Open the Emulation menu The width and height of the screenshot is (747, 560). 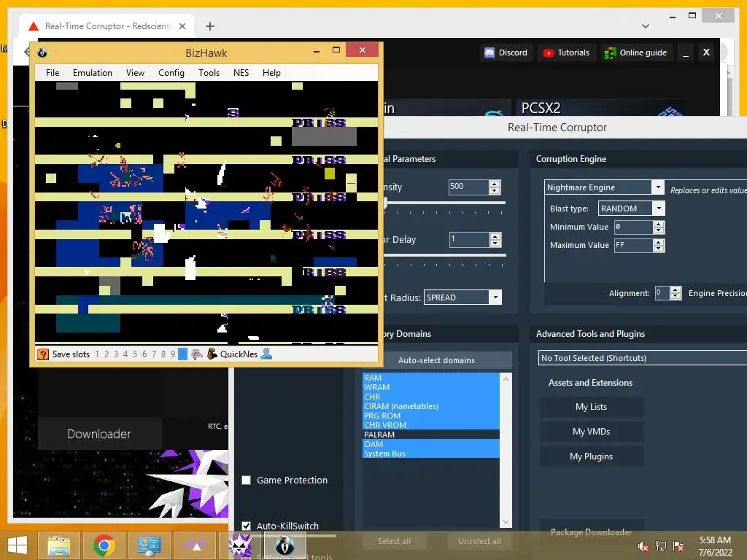pyautogui.click(x=93, y=73)
